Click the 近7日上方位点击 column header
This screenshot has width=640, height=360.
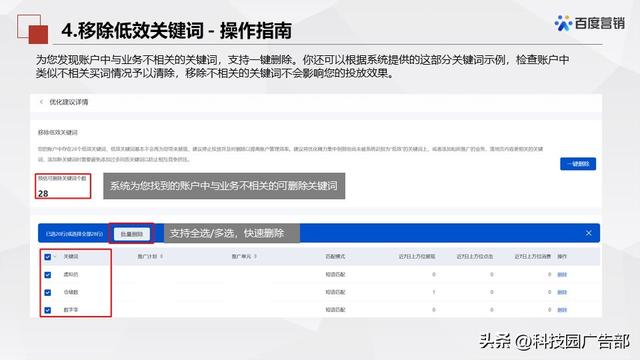[x=475, y=257]
